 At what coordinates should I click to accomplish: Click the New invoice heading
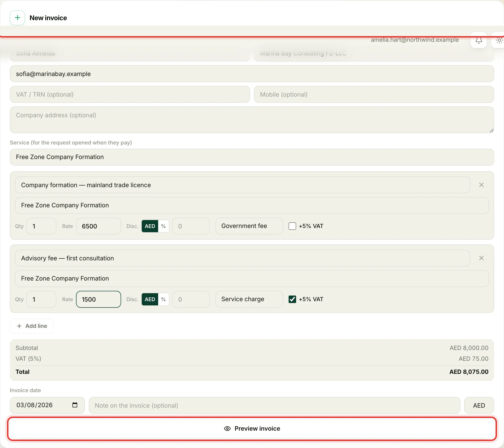[x=48, y=18]
